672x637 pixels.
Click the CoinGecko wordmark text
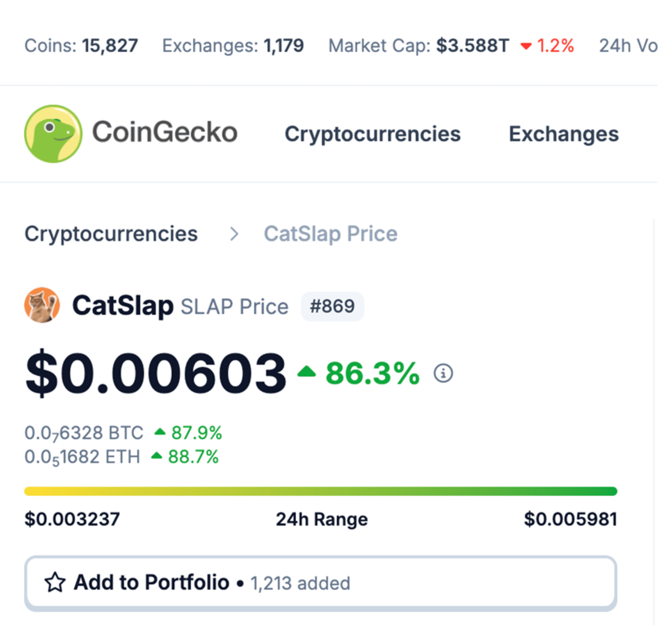tap(165, 132)
